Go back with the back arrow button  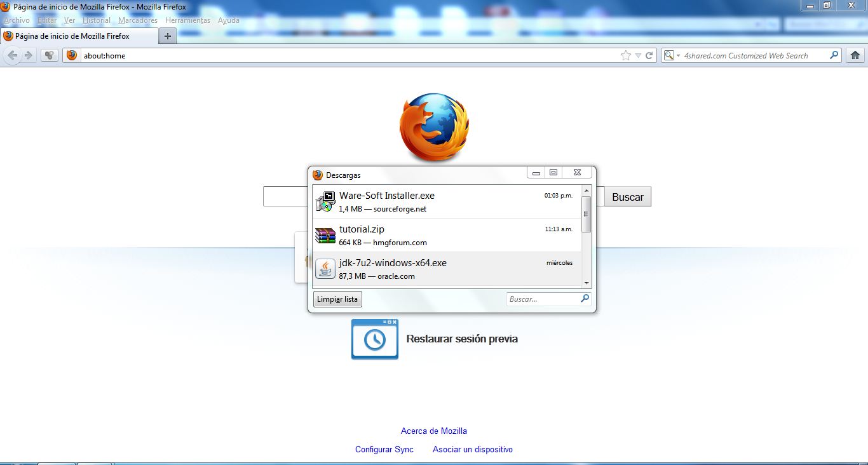[12, 55]
